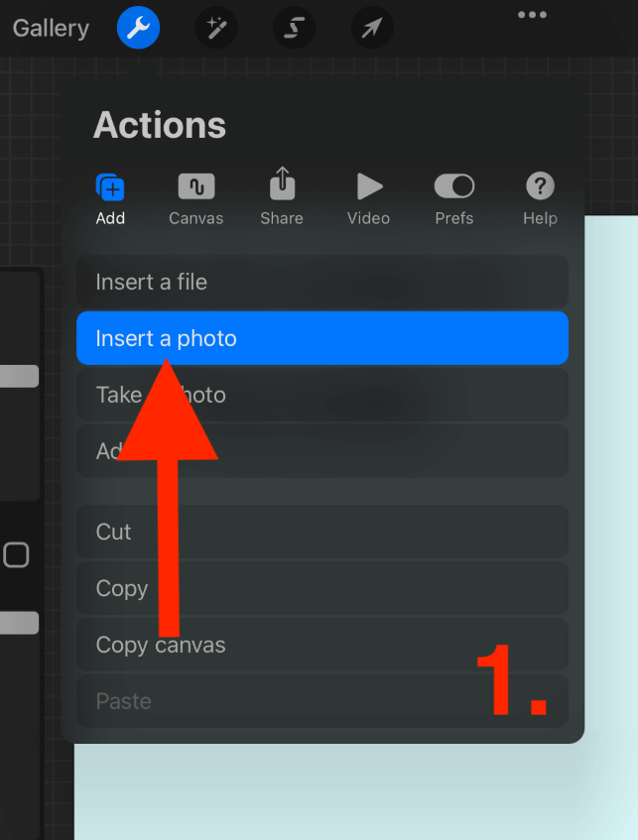This screenshot has height=840, width=638.
Task: Open the Help question mark tab
Action: [x=540, y=186]
